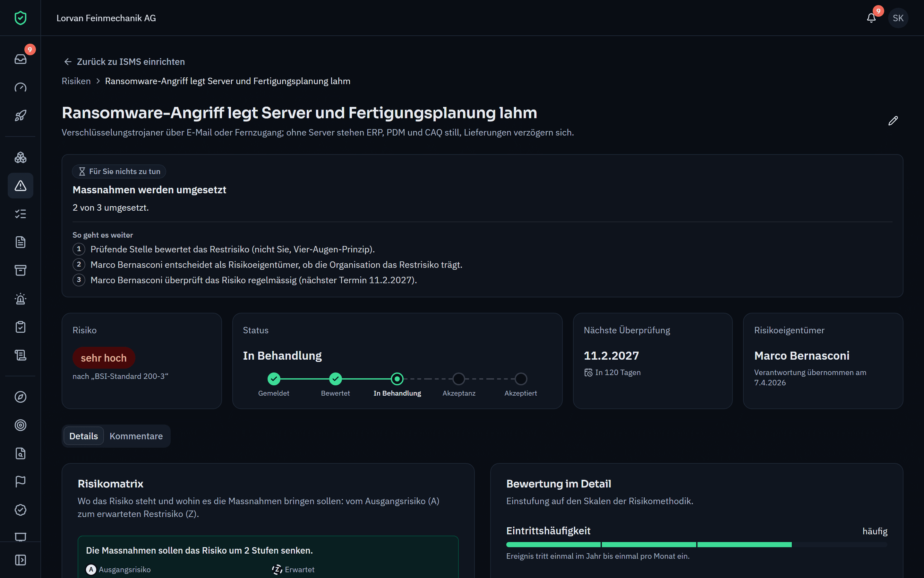Switch to the Kommentare tab
The image size is (924, 578).
point(136,436)
